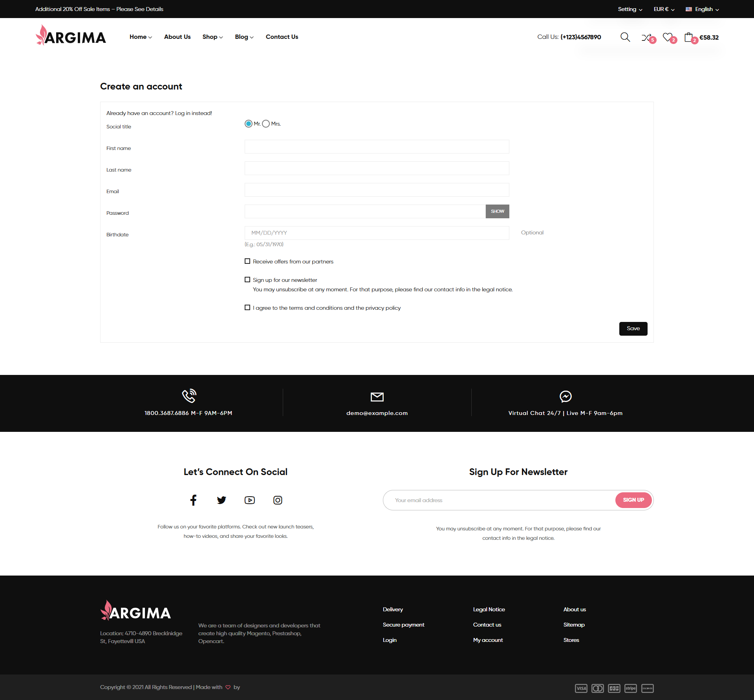Visit the Twitter social icon

221,500
